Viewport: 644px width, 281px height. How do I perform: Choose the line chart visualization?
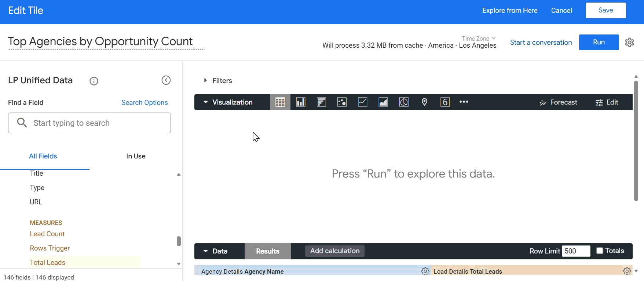(363, 102)
